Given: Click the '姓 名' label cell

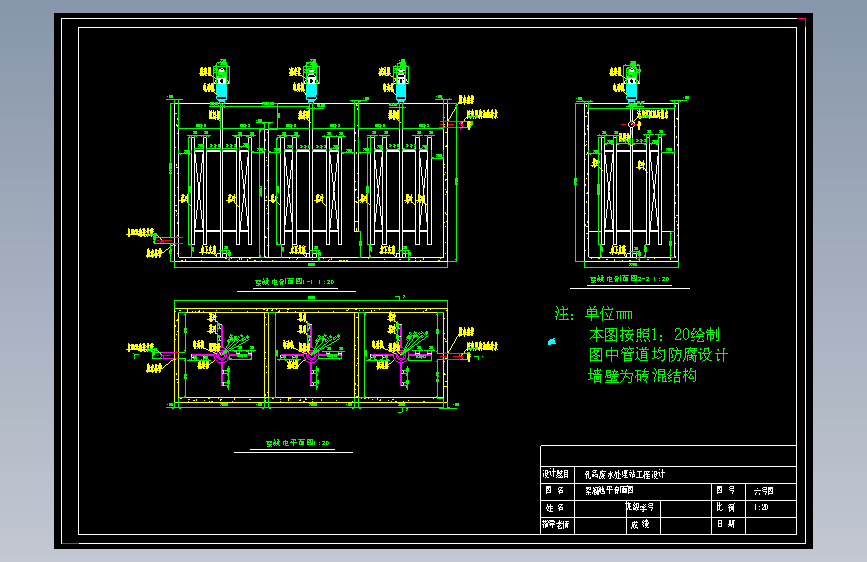Looking at the screenshot, I should coord(555,507).
